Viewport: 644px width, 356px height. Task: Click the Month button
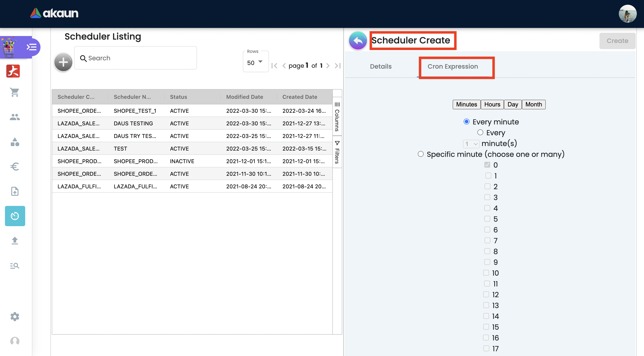pyautogui.click(x=533, y=104)
